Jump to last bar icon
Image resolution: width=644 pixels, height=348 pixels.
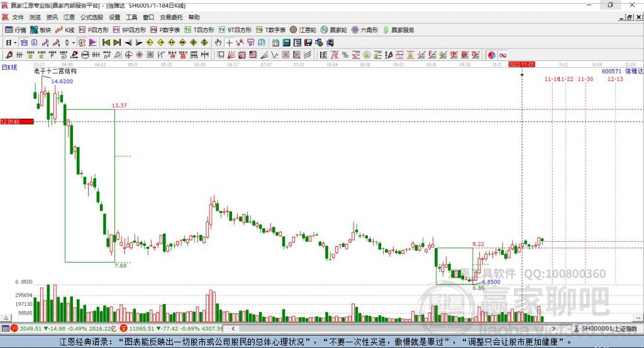[x=117, y=43]
